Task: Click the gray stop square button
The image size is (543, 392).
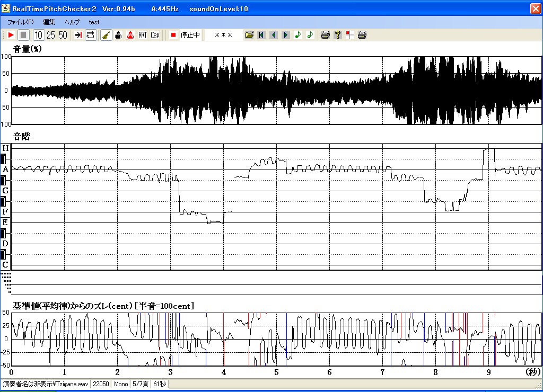Action: pyautogui.click(x=23, y=35)
